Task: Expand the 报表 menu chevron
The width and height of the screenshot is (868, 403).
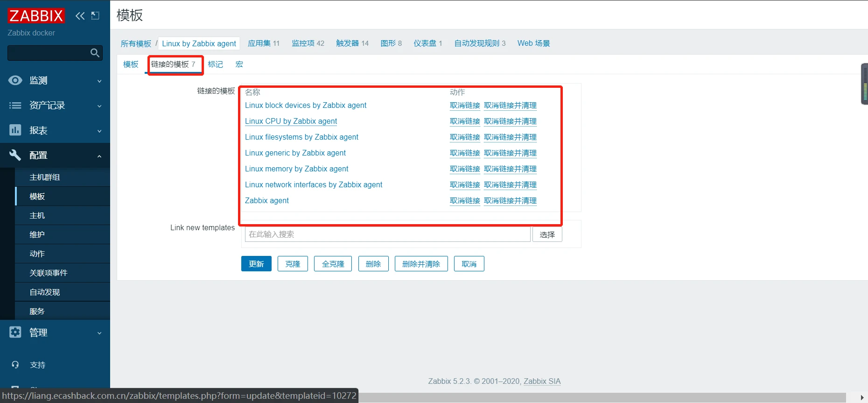Action: click(x=99, y=131)
